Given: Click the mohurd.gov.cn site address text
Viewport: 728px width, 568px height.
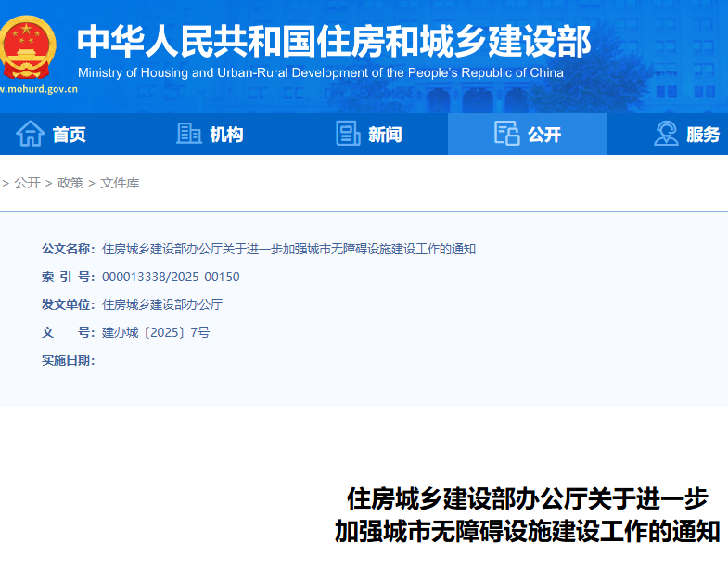Looking at the screenshot, I should coord(39,89).
